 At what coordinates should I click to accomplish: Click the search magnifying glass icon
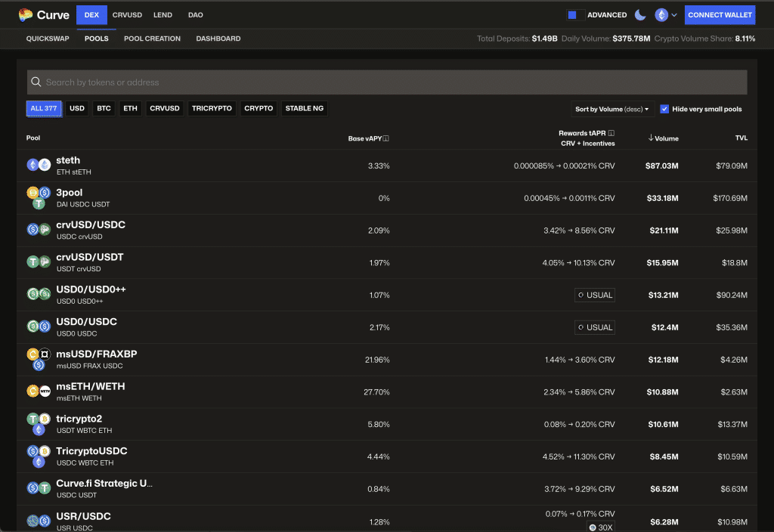click(x=36, y=82)
